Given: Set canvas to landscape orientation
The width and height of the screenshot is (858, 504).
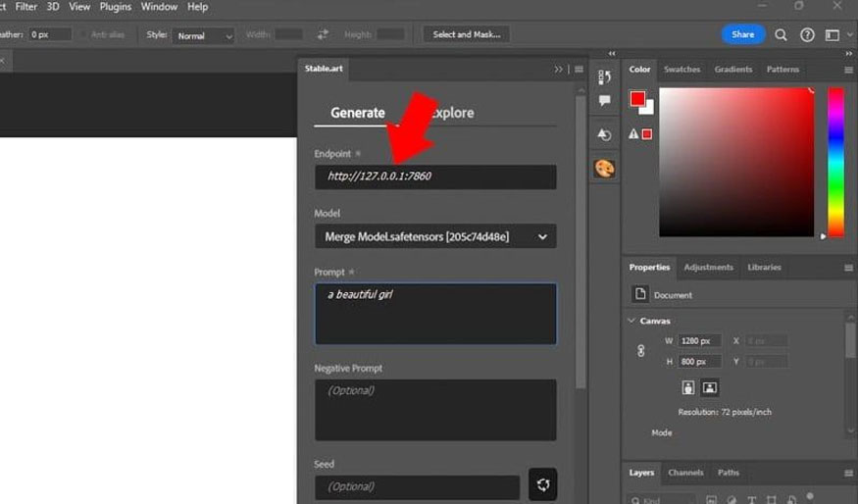Looking at the screenshot, I should (710, 388).
